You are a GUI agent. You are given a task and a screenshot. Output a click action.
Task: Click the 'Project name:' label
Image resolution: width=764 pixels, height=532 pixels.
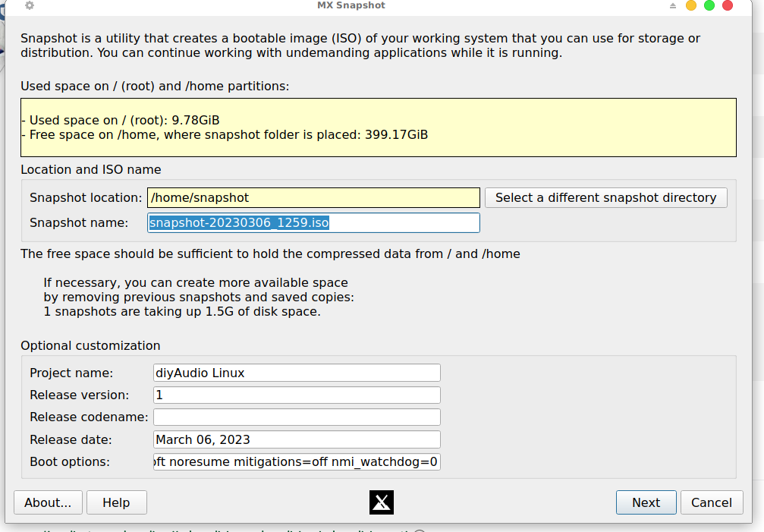point(71,373)
